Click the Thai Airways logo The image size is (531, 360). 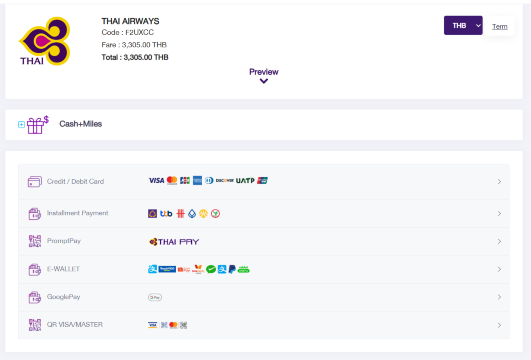44,41
